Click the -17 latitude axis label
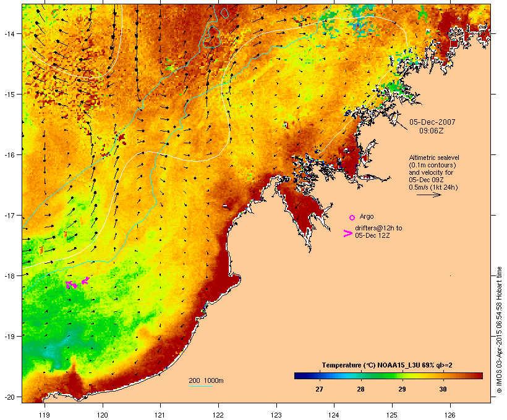The image size is (507, 420). [x=9, y=215]
